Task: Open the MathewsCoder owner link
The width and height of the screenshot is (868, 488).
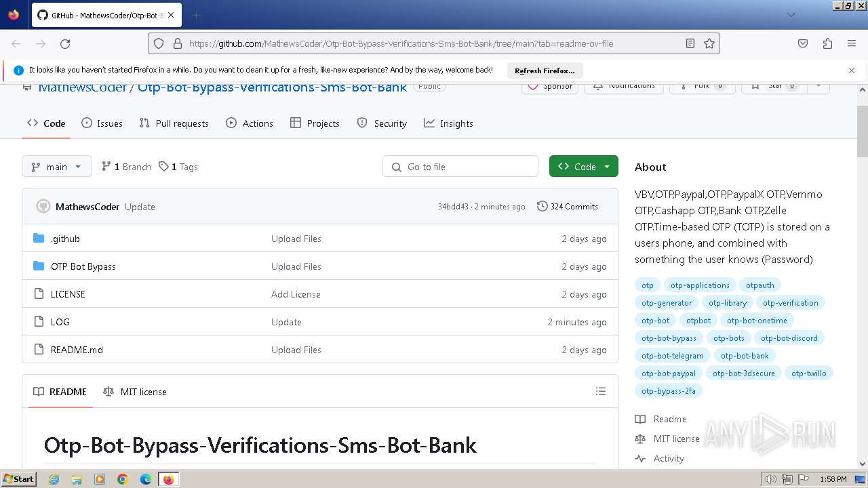Action: click(83, 87)
